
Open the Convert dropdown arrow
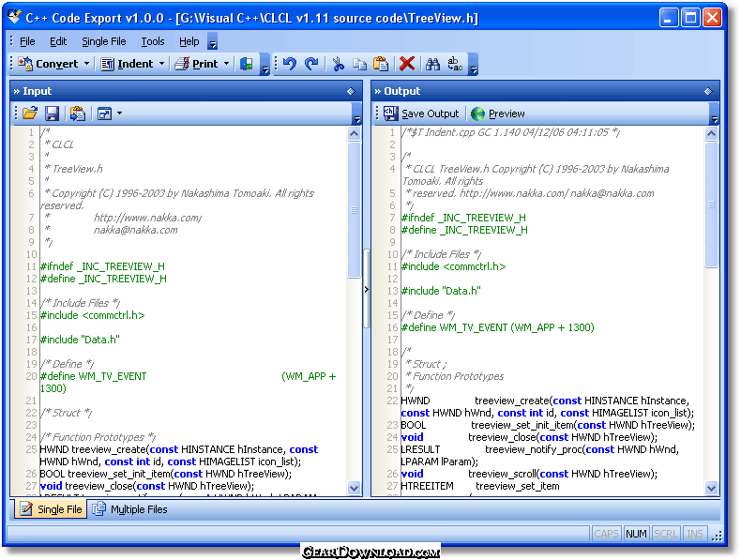pyautogui.click(x=86, y=64)
